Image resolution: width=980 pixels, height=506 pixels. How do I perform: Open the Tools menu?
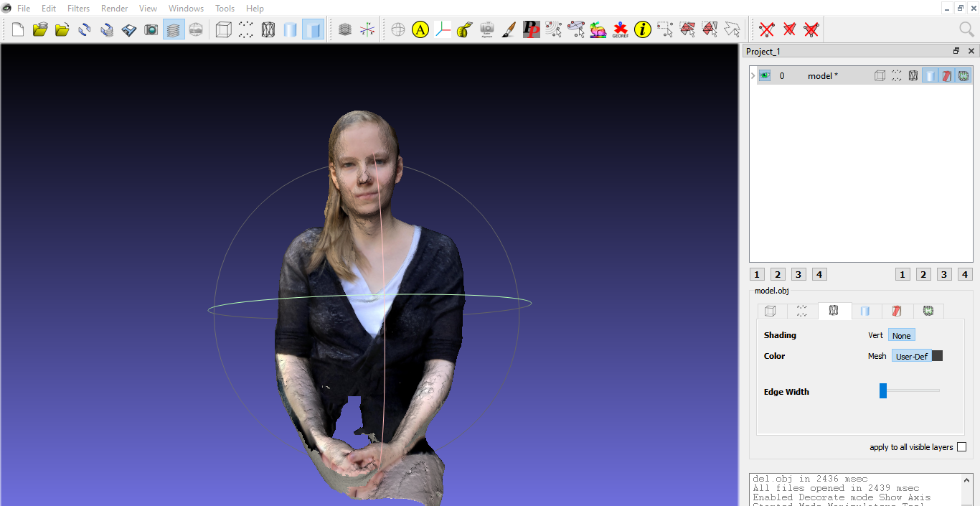225,9
